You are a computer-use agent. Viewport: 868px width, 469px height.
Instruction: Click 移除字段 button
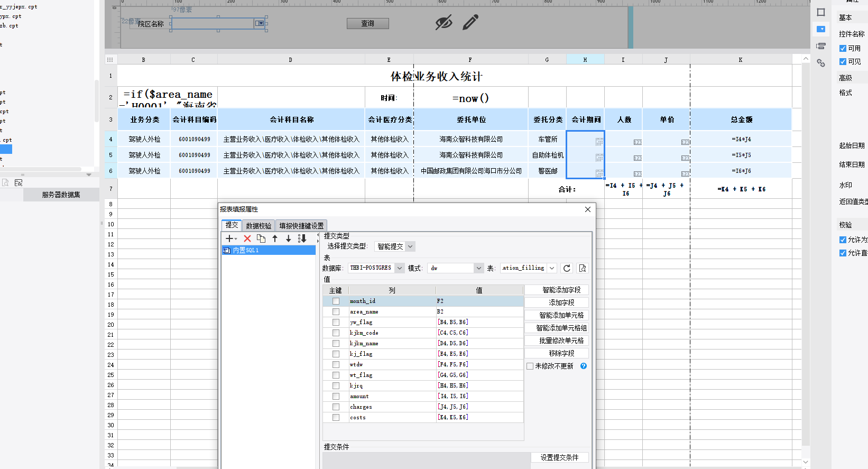click(556, 353)
